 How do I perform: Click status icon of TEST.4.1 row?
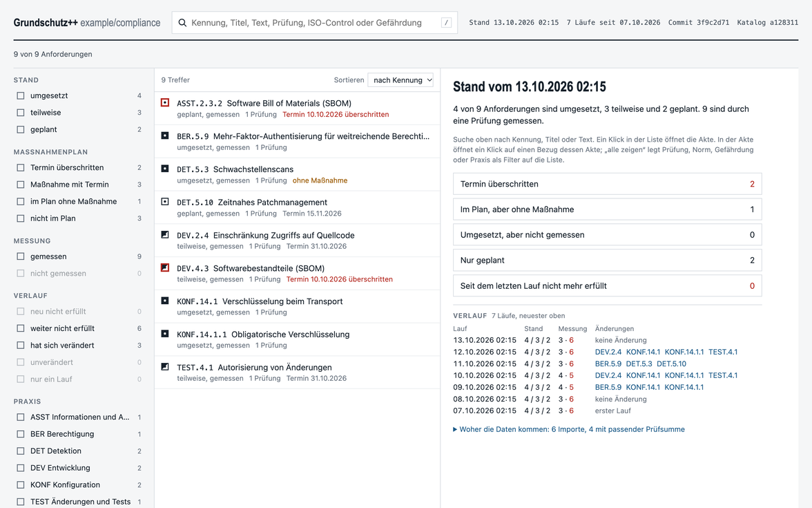pos(164,366)
